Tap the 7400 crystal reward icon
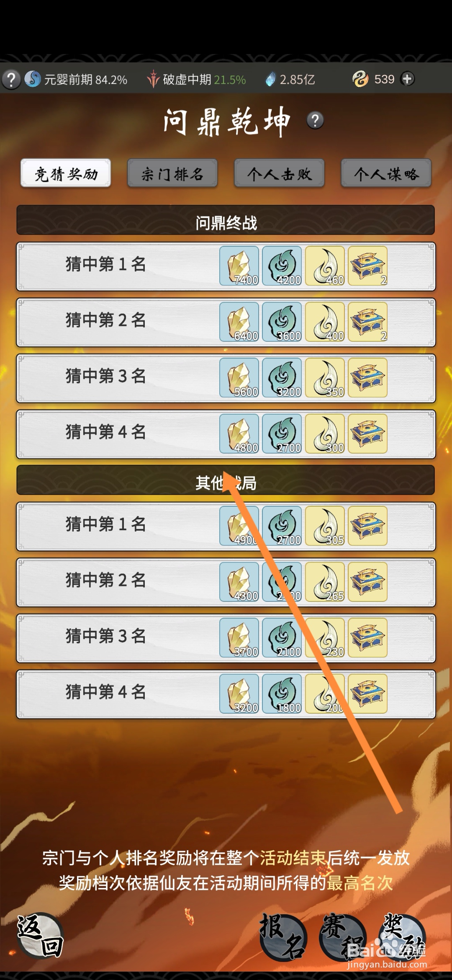Viewport: 452px width, 980px height. pos(239,266)
